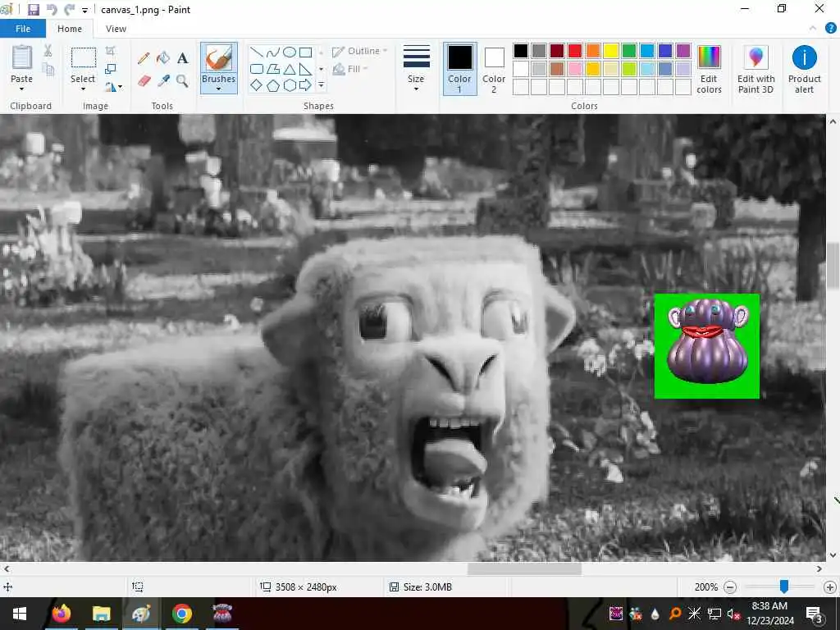Open the File menu
840x630 pixels.
23,29
